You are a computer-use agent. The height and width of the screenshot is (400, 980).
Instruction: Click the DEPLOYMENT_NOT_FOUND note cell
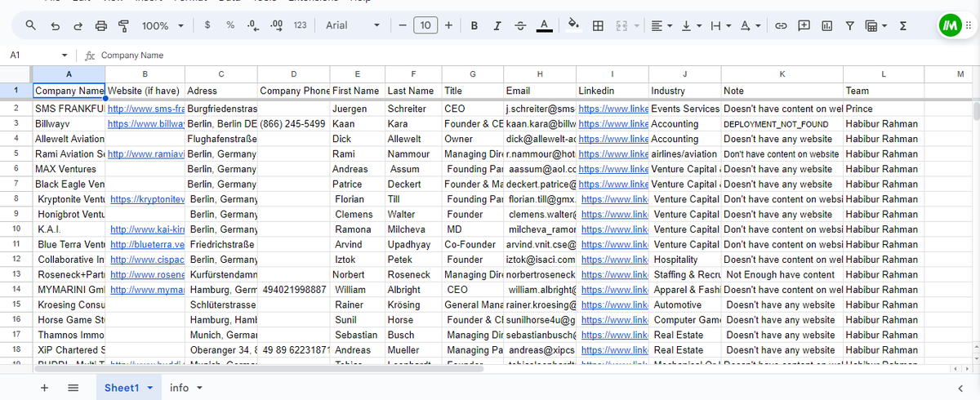[x=782, y=124]
